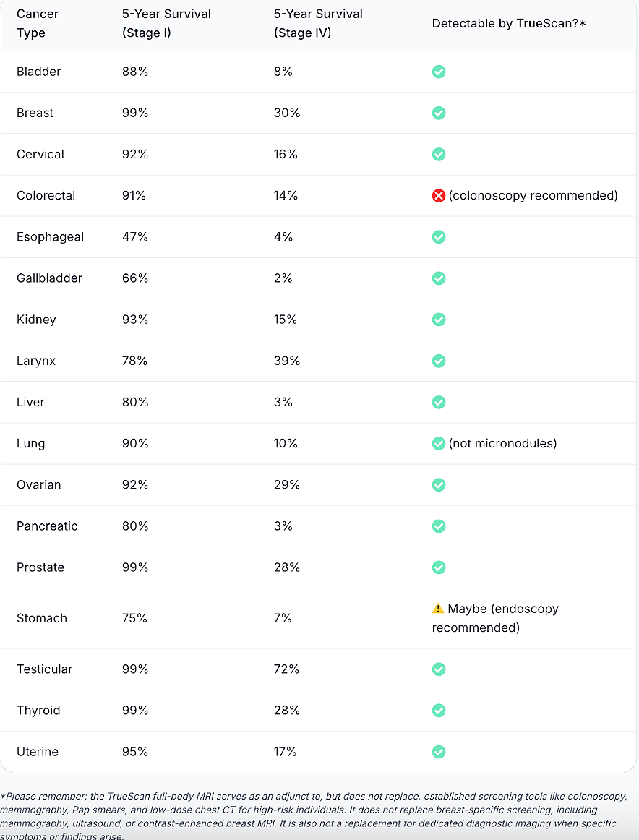
Task: Click the Liver row's green checkmark
Action: click(439, 402)
